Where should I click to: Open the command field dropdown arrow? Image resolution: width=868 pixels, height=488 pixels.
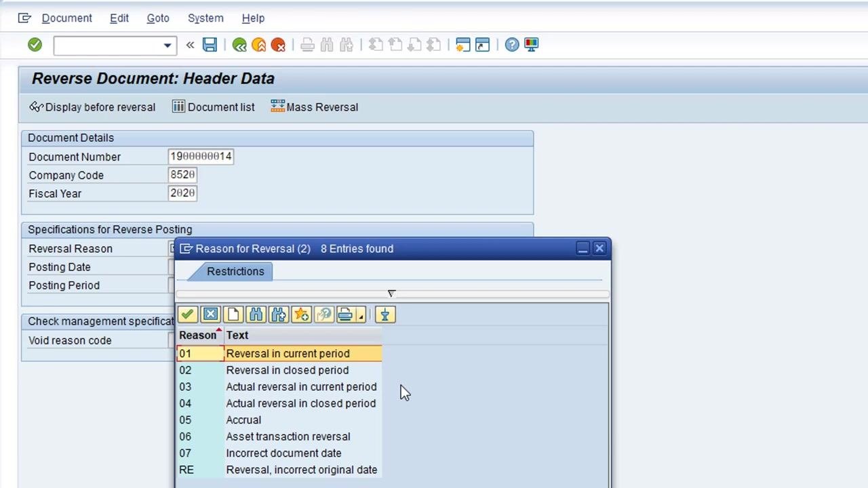(167, 45)
